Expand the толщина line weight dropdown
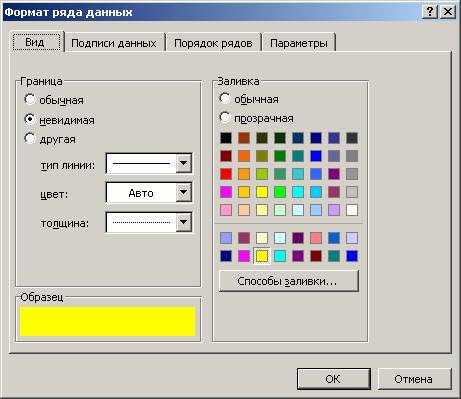Screen dimensions: 461x399 pos(184,222)
